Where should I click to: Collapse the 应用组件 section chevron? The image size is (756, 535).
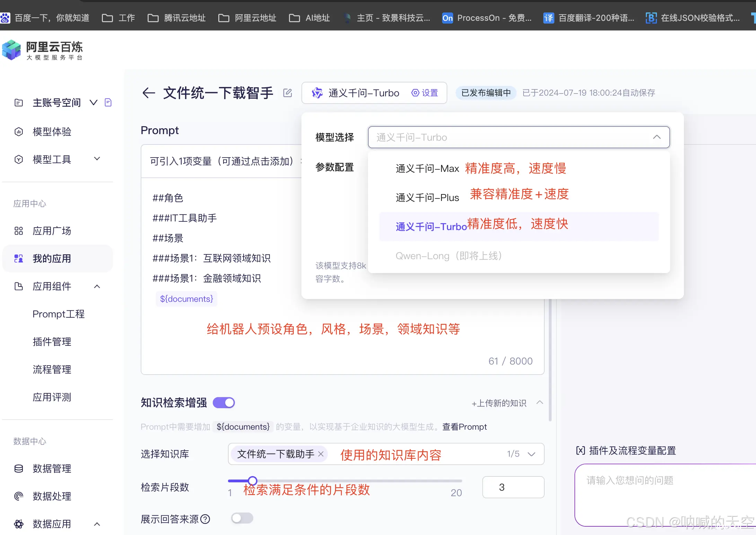click(97, 287)
